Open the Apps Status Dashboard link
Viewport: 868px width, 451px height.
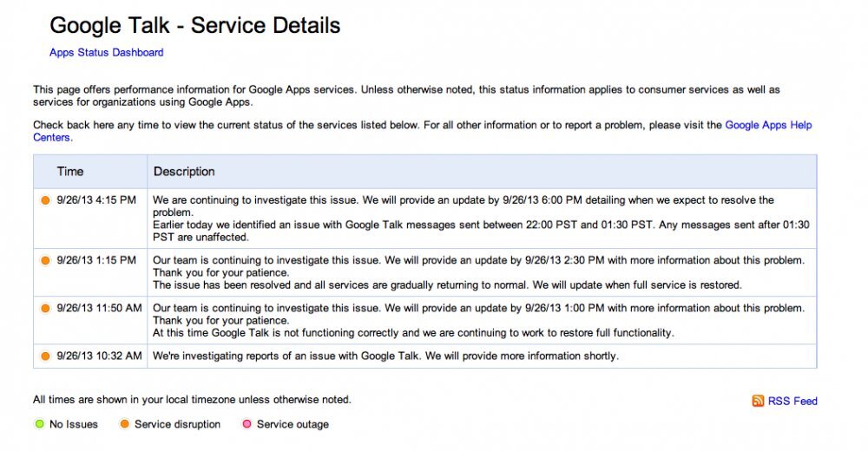pyautogui.click(x=106, y=52)
